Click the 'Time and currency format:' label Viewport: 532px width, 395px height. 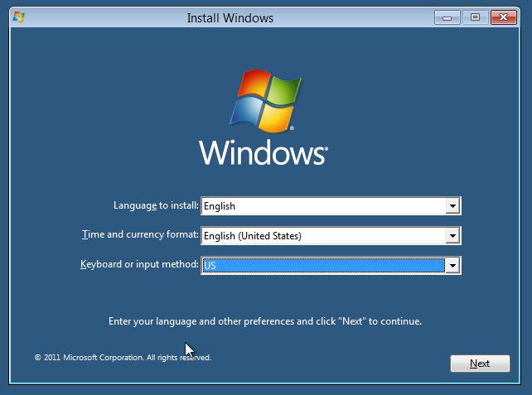pyautogui.click(x=140, y=234)
